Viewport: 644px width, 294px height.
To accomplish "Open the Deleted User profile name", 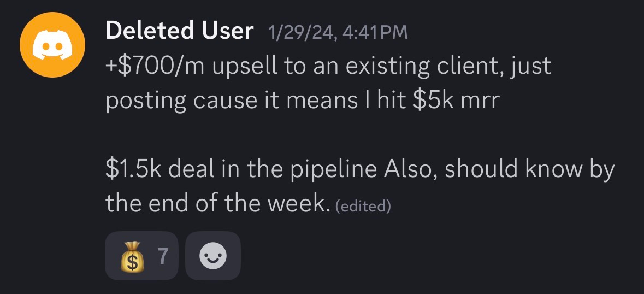I will (179, 31).
